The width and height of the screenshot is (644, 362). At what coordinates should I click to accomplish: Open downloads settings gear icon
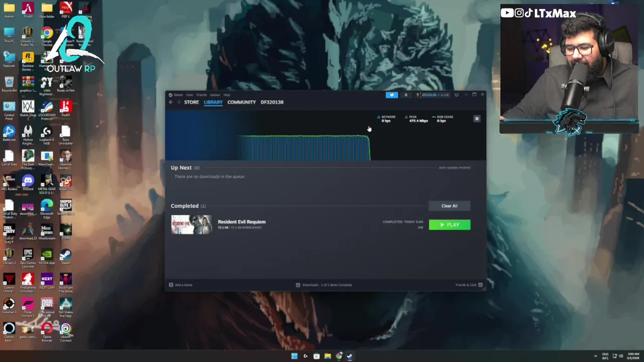[477, 119]
